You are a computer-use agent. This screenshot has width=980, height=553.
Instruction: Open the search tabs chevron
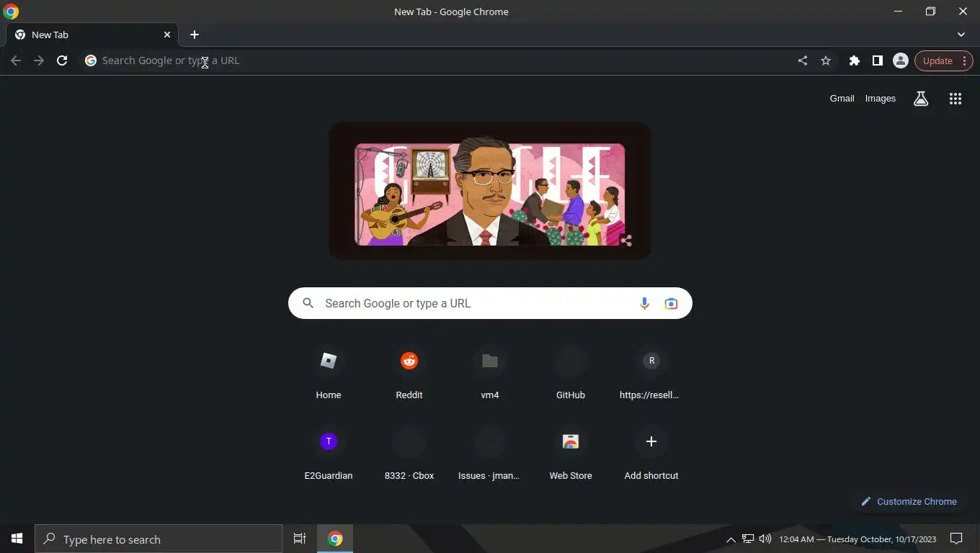pyautogui.click(x=961, y=35)
